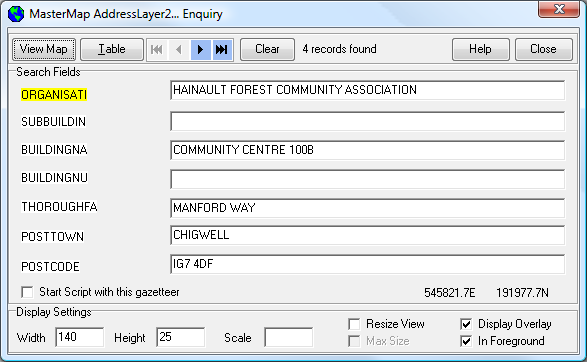This screenshot has width=587, height=362.
Task: Open the View Map button
Action: pyautogui.click(x=44, y=49)
